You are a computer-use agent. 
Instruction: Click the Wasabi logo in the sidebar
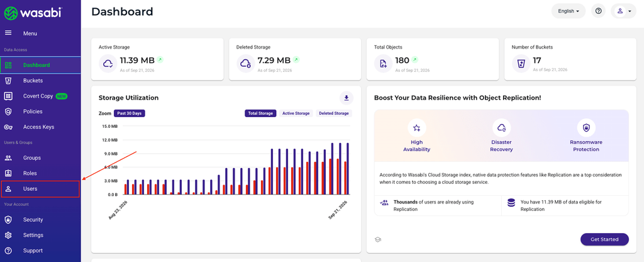(x=33, y=13)
